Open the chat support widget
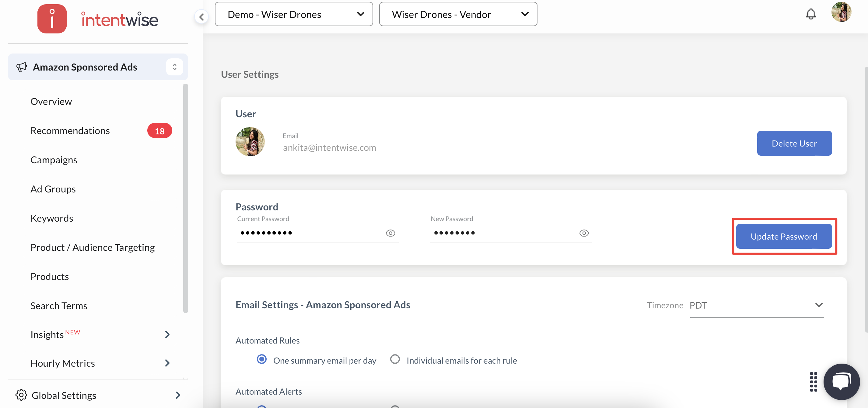This screenshot has width=868, height=408. tap(842, 382)
